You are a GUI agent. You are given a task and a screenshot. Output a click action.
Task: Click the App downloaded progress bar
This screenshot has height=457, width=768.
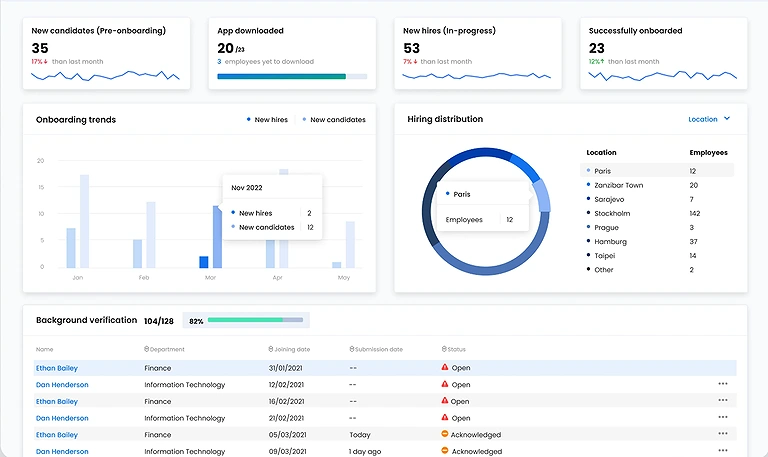coord(292,76)
